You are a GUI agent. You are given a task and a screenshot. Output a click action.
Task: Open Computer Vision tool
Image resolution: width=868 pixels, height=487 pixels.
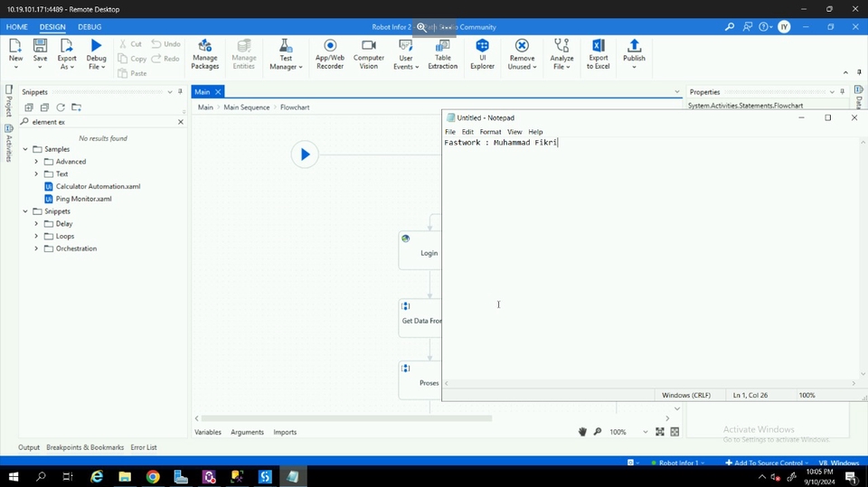click(x=369, y=53)
